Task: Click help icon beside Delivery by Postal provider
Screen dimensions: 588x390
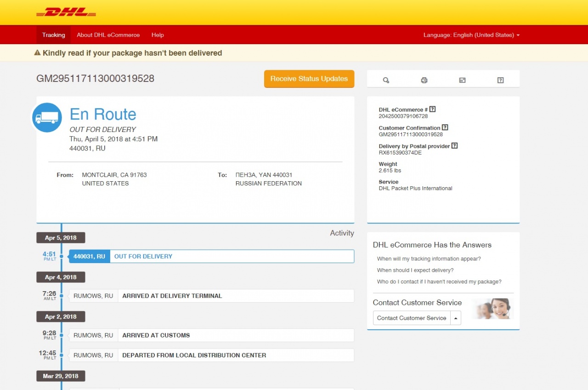Action: (x=454, y=146)
